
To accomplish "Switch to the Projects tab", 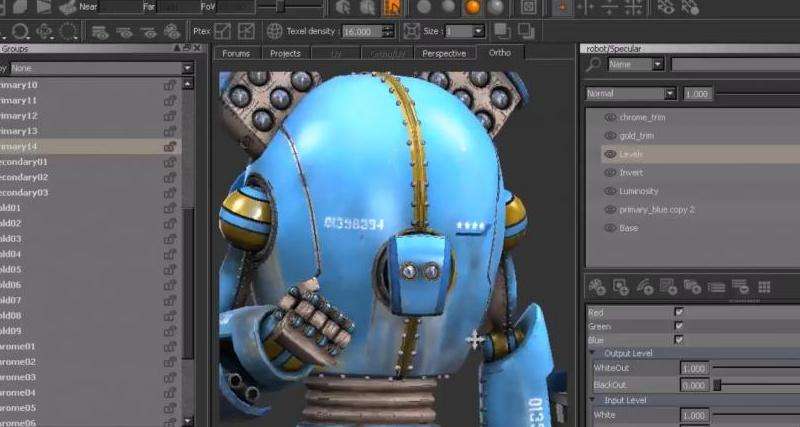I will tap(285, 53).
